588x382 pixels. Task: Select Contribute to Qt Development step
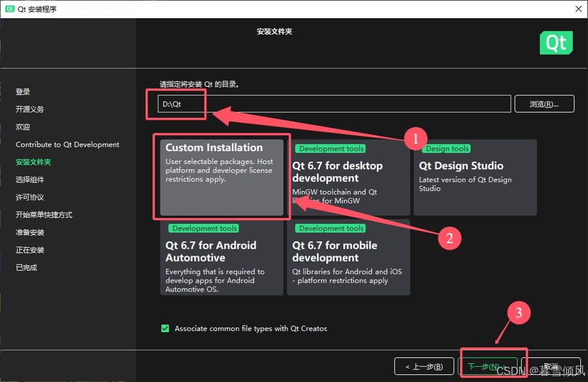click(68, 145)
